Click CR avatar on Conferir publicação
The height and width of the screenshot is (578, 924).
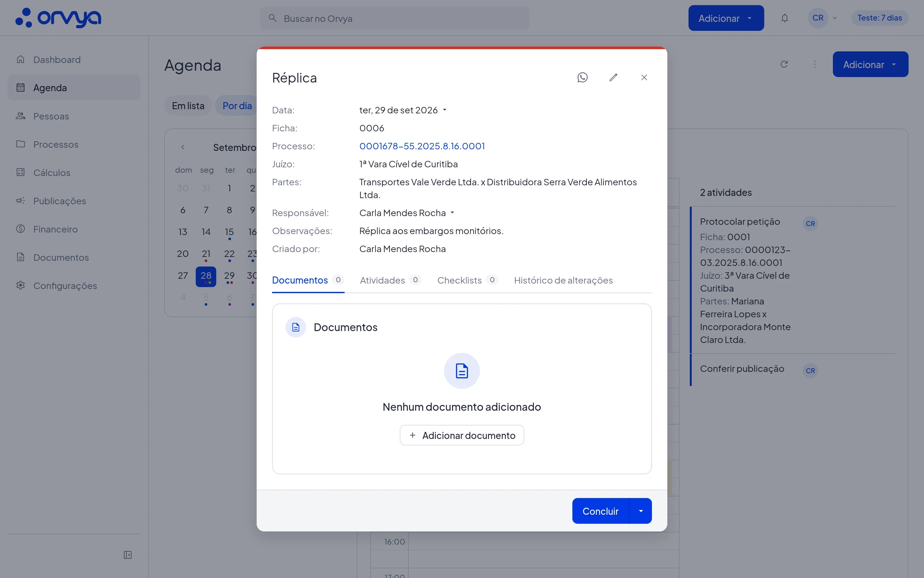pos(810,371)
